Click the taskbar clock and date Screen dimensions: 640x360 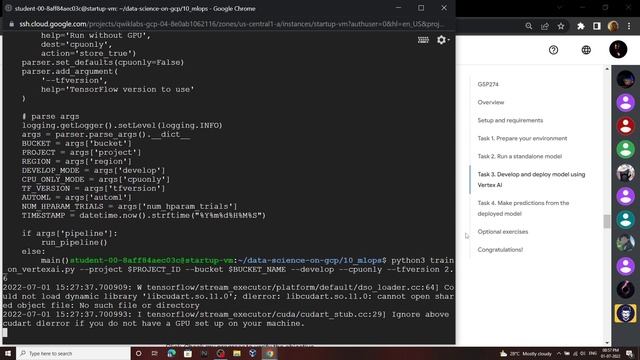tap(610, 353)
